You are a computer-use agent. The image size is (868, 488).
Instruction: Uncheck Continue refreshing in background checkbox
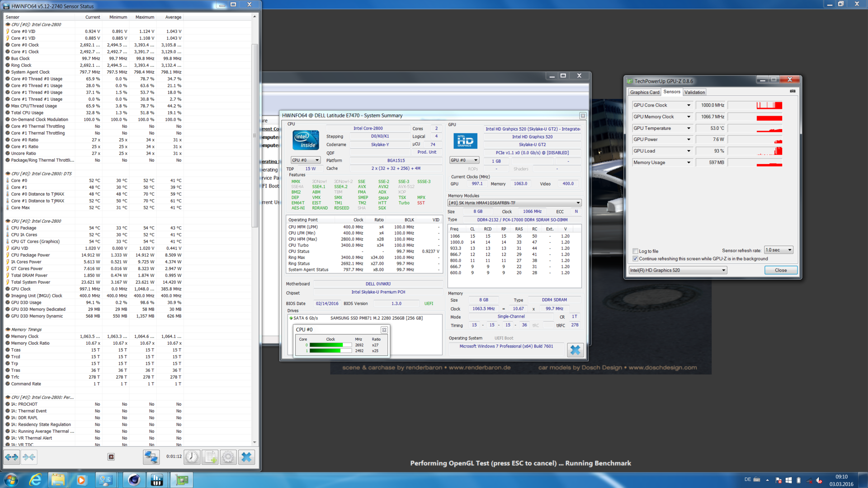[635, 259]
